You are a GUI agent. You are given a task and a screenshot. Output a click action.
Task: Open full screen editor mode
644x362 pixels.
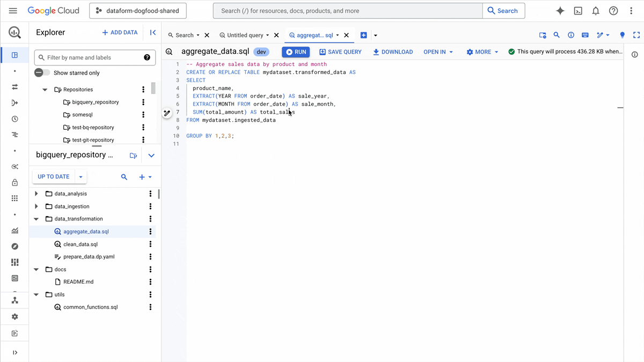click(x=636, y=35)
